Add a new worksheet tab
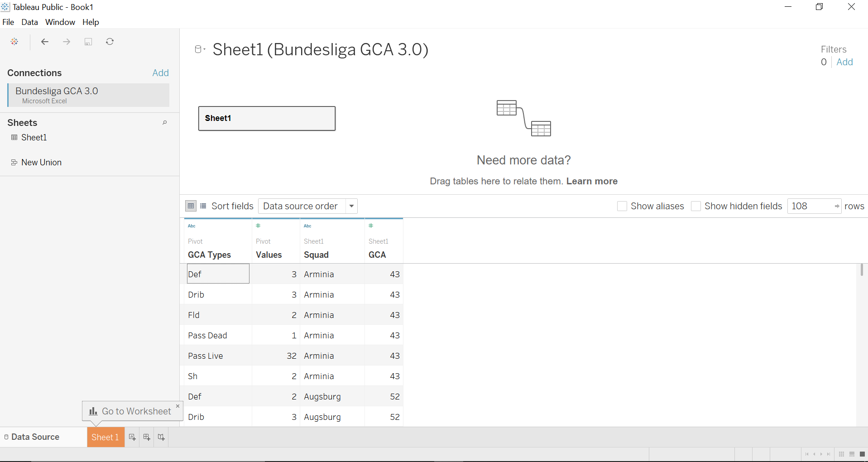The height and width of the screenshot is (462, 868). click(132, 437)
